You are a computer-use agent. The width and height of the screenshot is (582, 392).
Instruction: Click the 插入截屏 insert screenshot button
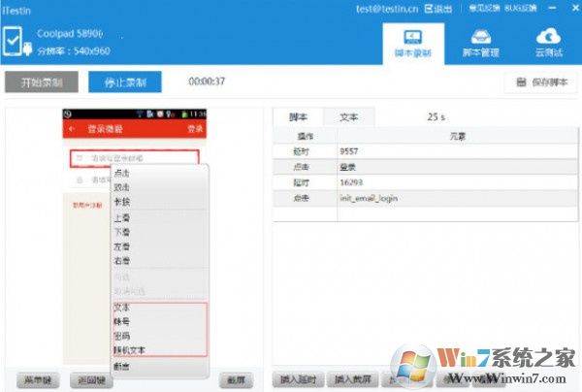pyautogui.click(x=353, y=379)
